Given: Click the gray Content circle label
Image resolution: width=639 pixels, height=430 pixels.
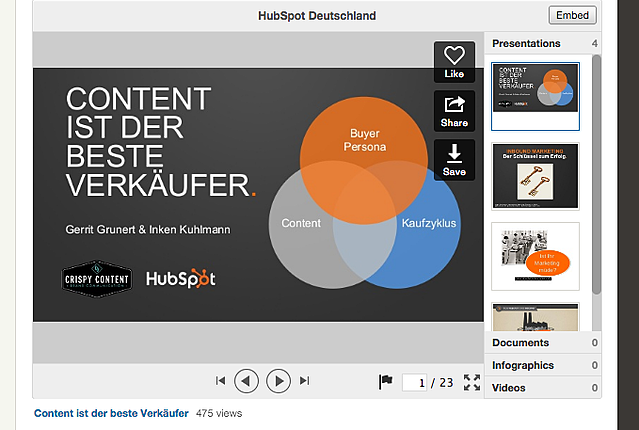Looking at the screenshot, I should (x=301, y=223).
